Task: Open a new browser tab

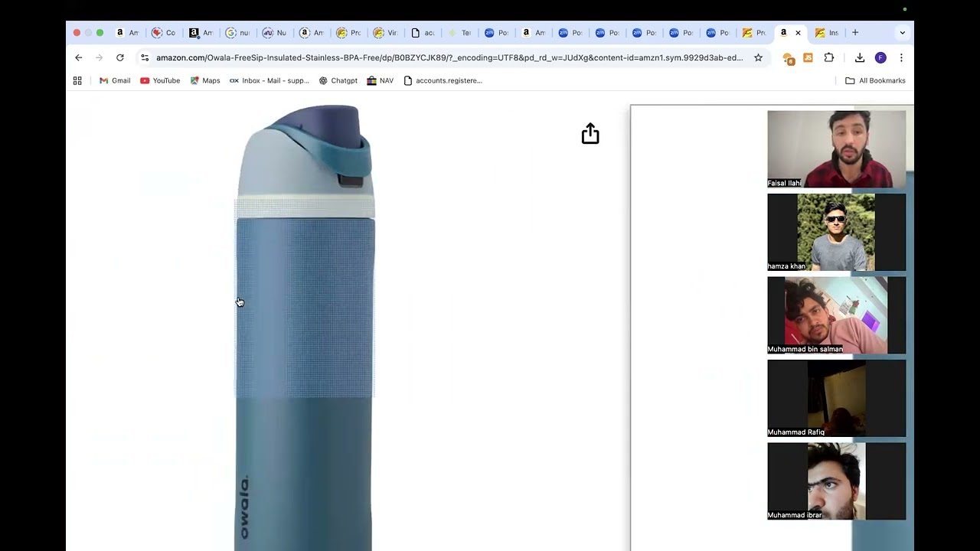Action: 855,33
